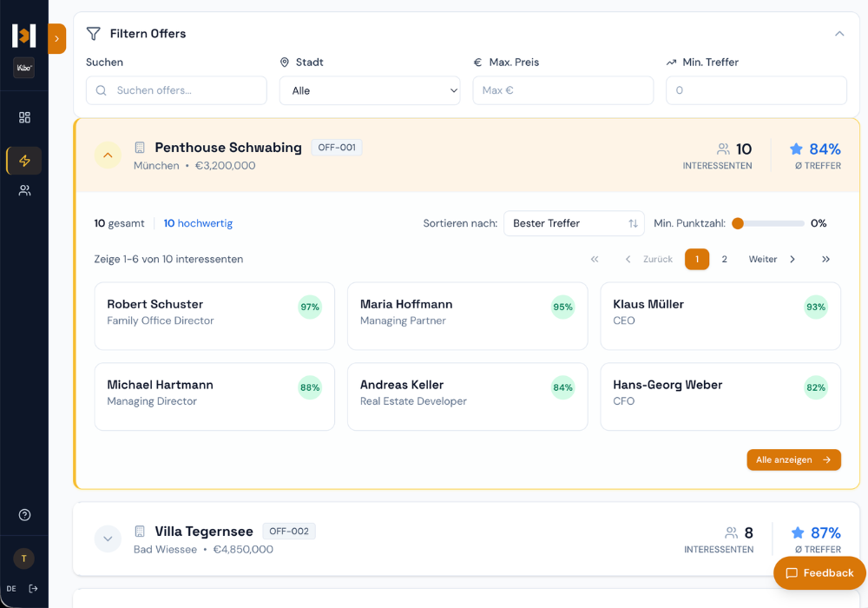The height and width of the screenshot is (608, 868).
Task: Click the interessenten people icon next to 8
Action: click(731, 532)
